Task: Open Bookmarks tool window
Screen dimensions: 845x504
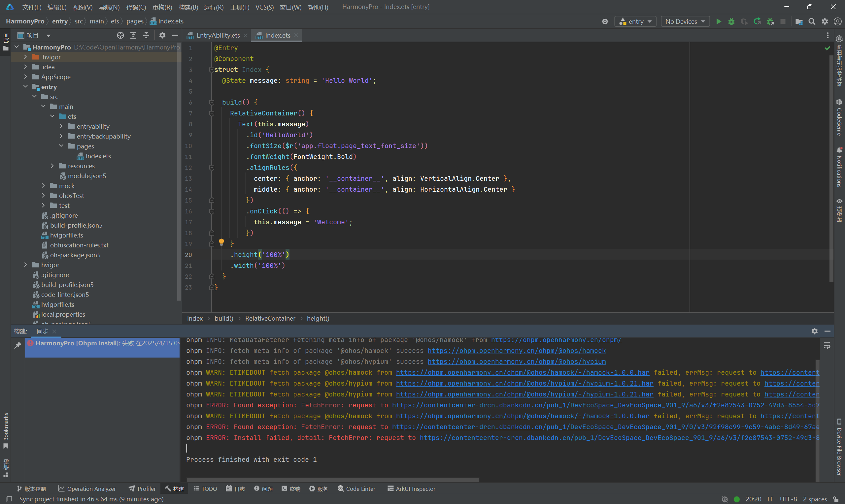Action: (x=6, y=431)
